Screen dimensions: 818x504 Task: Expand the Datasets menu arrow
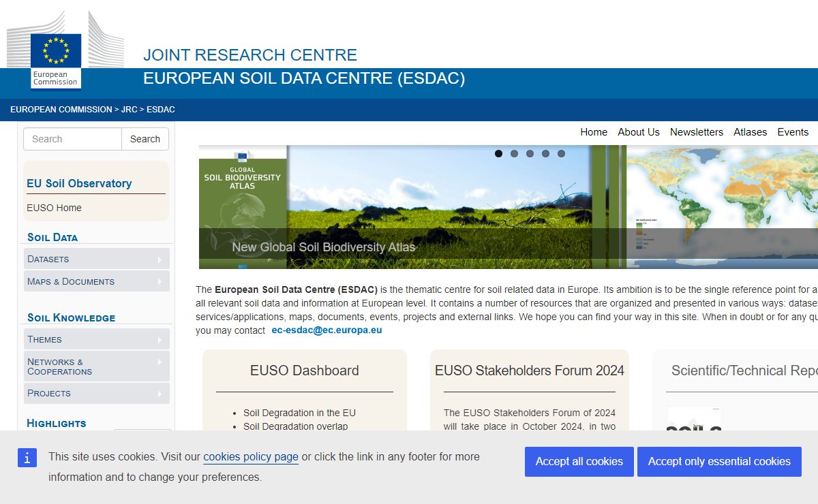(160, 259)
